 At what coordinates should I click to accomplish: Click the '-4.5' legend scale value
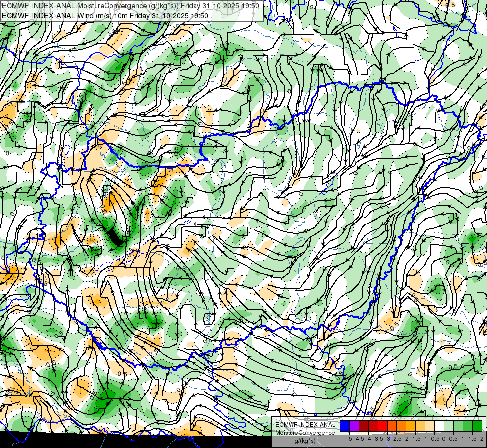pos(359,439)
